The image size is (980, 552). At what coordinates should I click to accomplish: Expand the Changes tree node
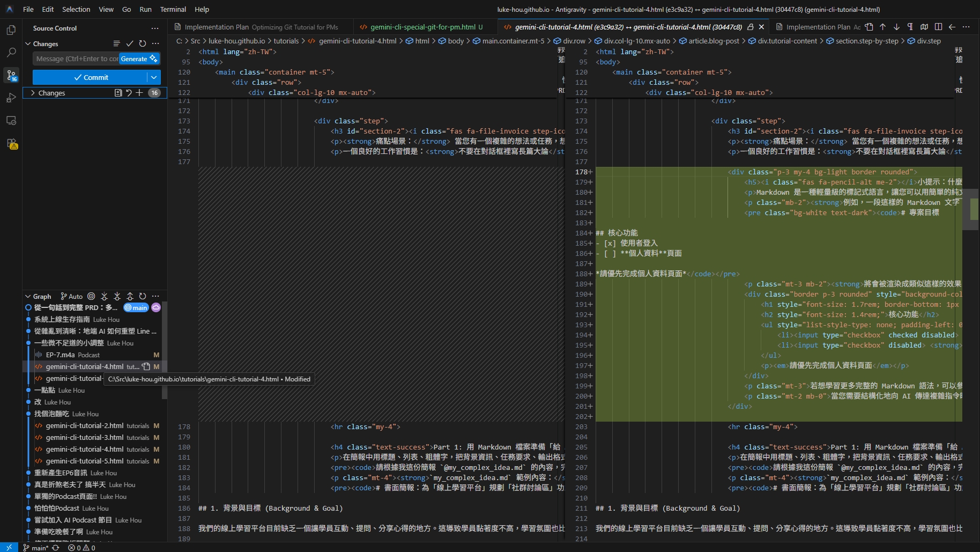33,92
